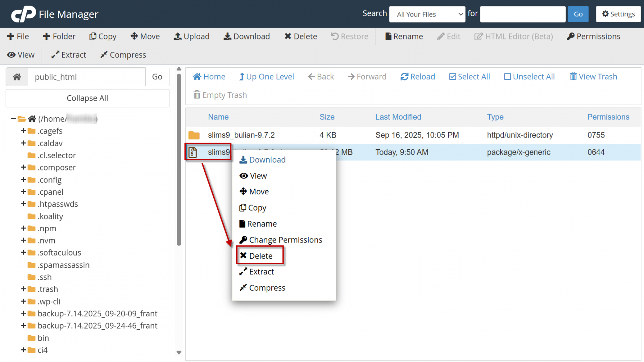The width and height of the screenshot is (644, 362).
Task: Click the Compress icon in the top toolbar
Action: (x=104, y=55)
